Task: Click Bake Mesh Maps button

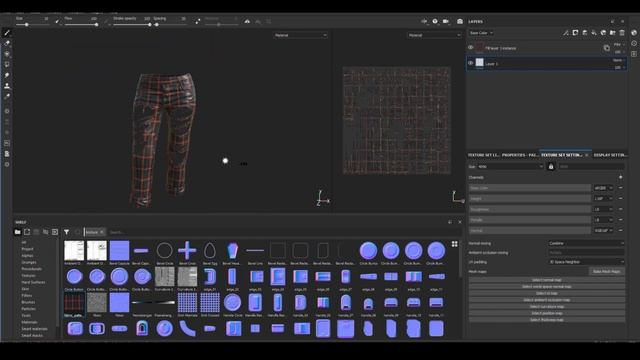Action: pyautogui.click(x=607, y=271)
